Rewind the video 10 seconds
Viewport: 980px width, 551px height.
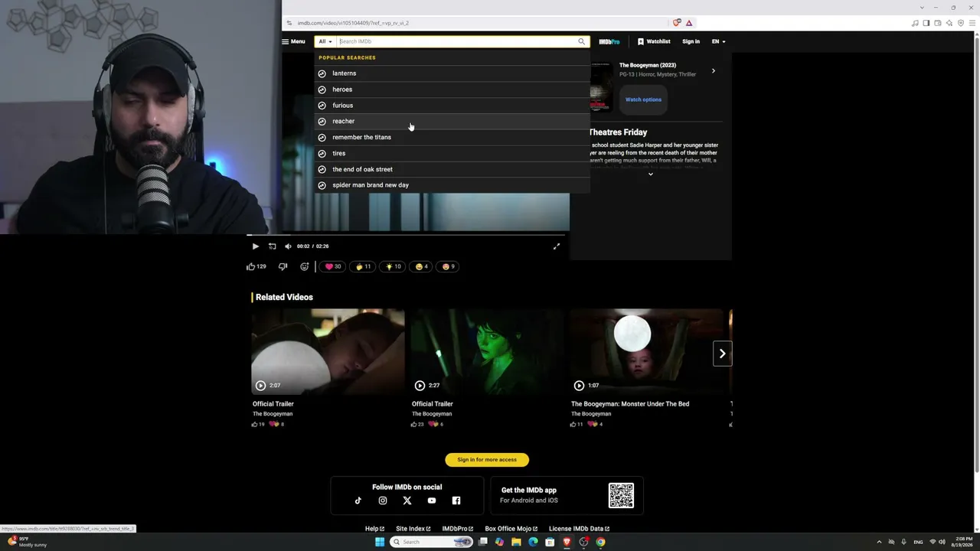pos(273,246)
